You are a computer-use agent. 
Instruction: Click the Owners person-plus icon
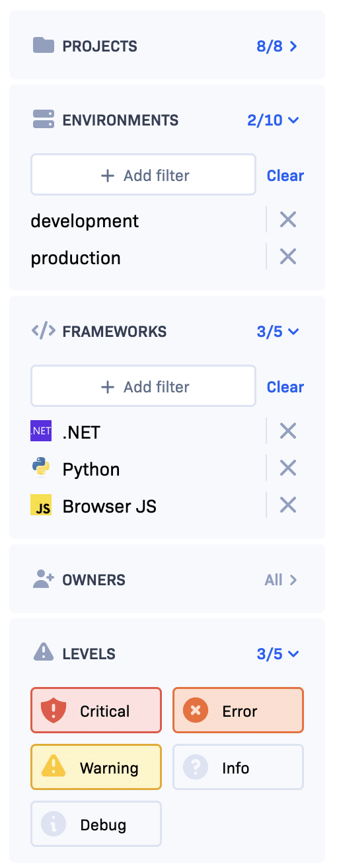[x=43, y=579]
